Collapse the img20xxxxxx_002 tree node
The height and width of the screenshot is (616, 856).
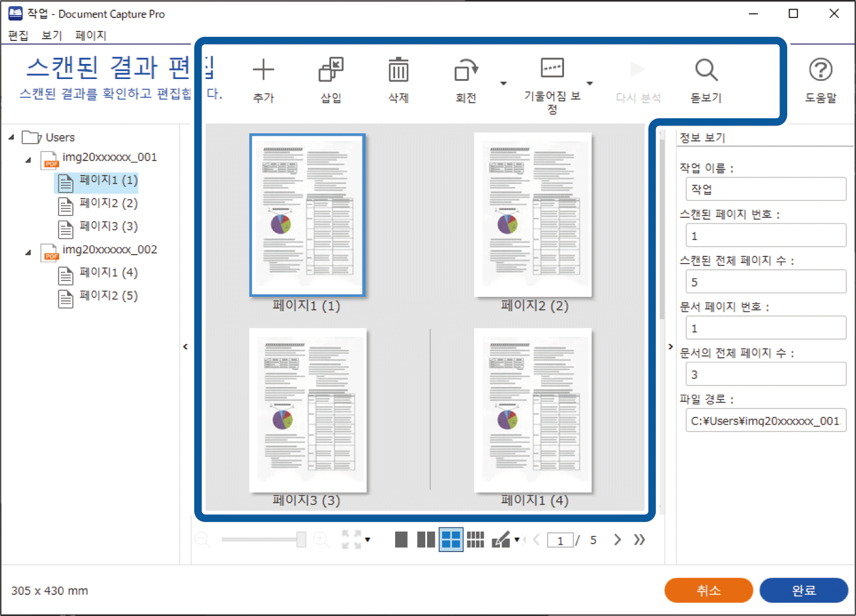coord(28,252)
